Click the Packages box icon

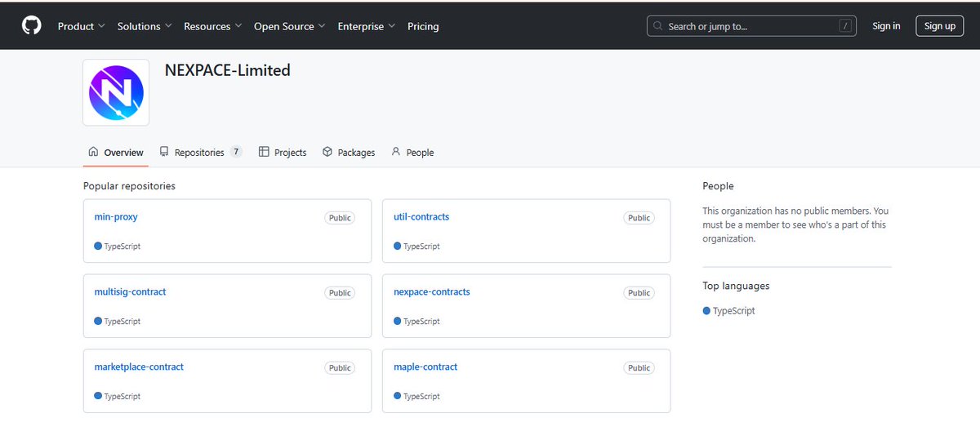[327, 152]
